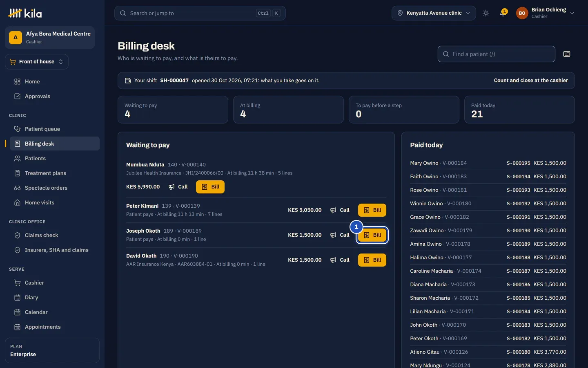Click the Search or jump to box

200,13
